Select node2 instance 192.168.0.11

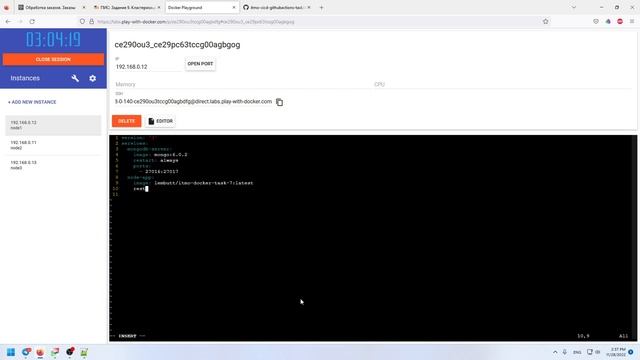[x=53, y=145]
